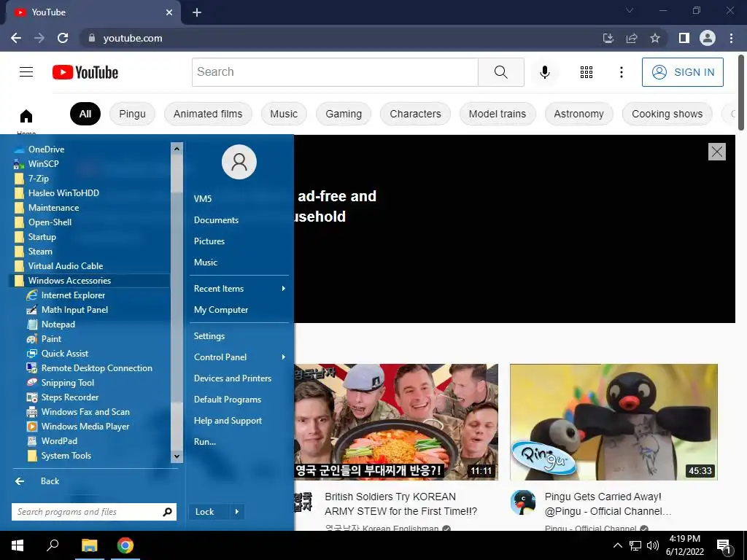Reload the YouTube page

coord(63,38)
